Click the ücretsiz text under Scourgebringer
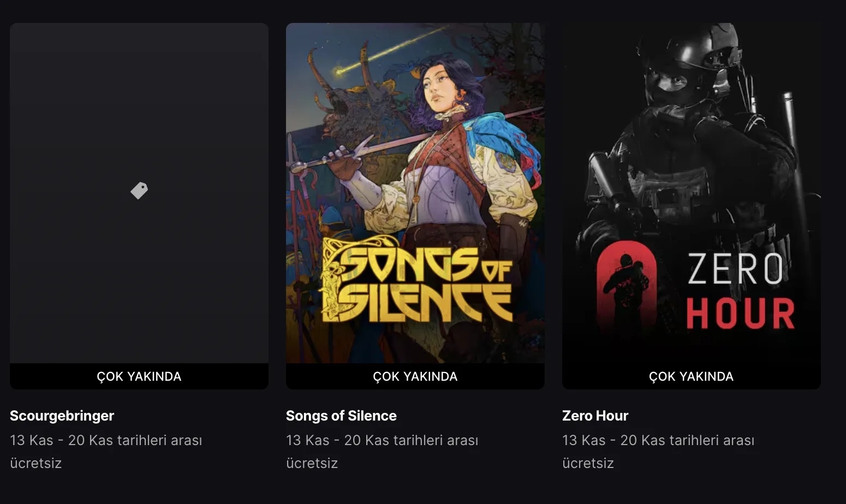The width and height of the screenshot is (846, 504). pyautogui.click(x=35, y=463)
